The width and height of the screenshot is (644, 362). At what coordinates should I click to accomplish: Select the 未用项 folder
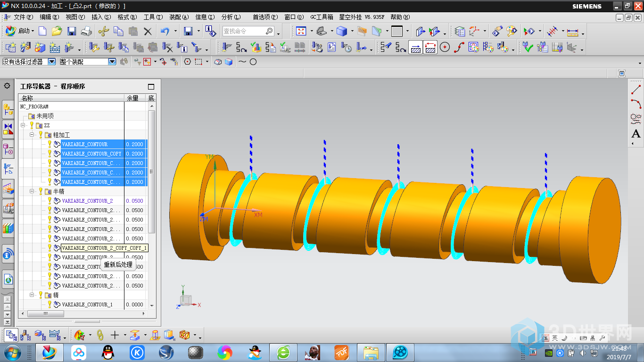coord(45,116)
